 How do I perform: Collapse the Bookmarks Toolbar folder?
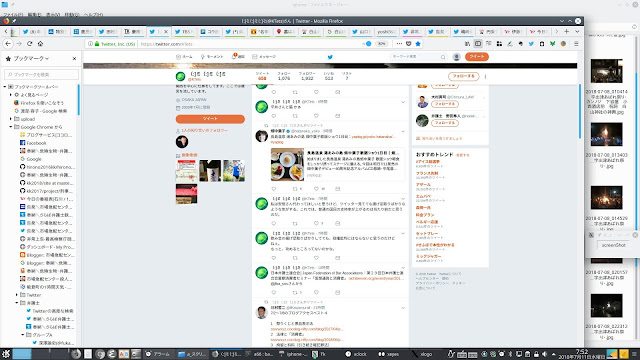pos(5,87)
